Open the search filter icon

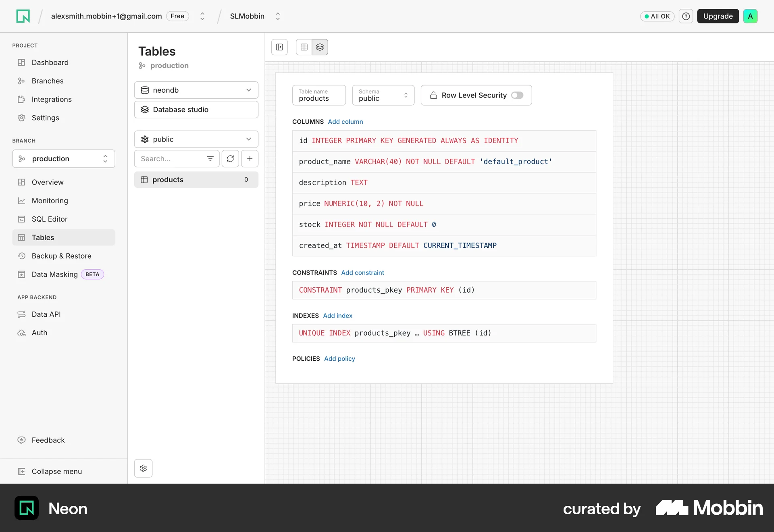[210, 159]
